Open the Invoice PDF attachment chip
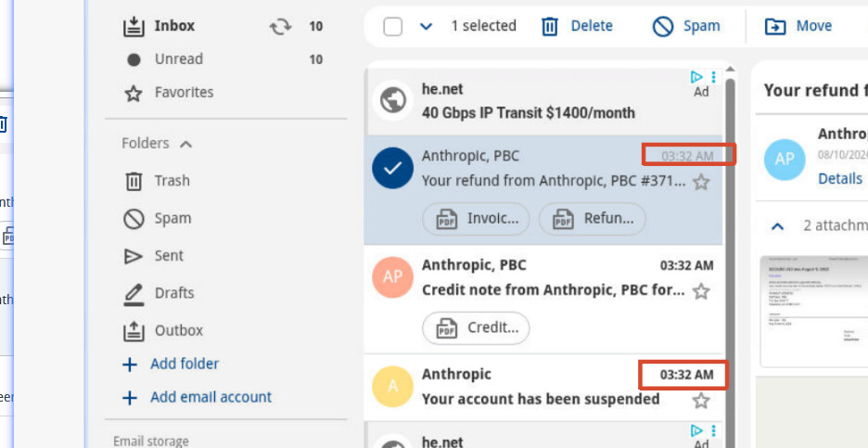 476,219
